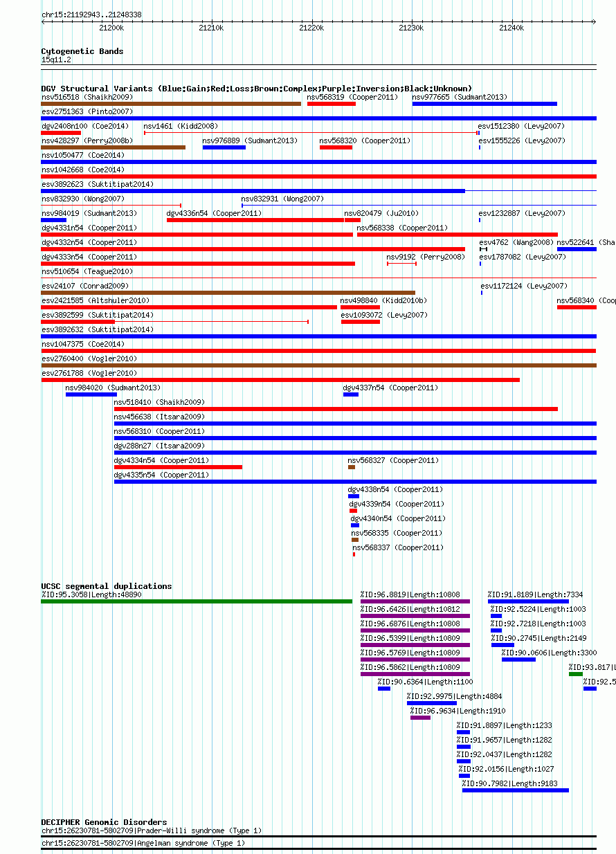Click esv2421585 (Altshuler2010) label
The height and width of the screenshot is (854, 616).
[95, 301]
